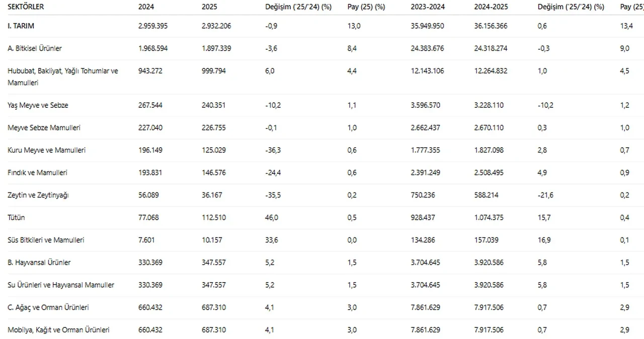Click the B. Hayvansal Ürünler label
644x339 pixels.
(x=39, y=262)
